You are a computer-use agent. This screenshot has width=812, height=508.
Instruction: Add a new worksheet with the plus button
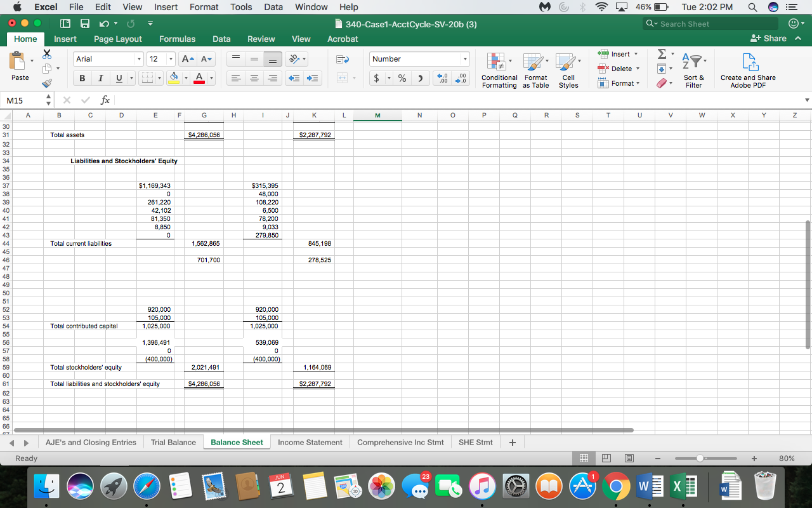click(513, 442)
